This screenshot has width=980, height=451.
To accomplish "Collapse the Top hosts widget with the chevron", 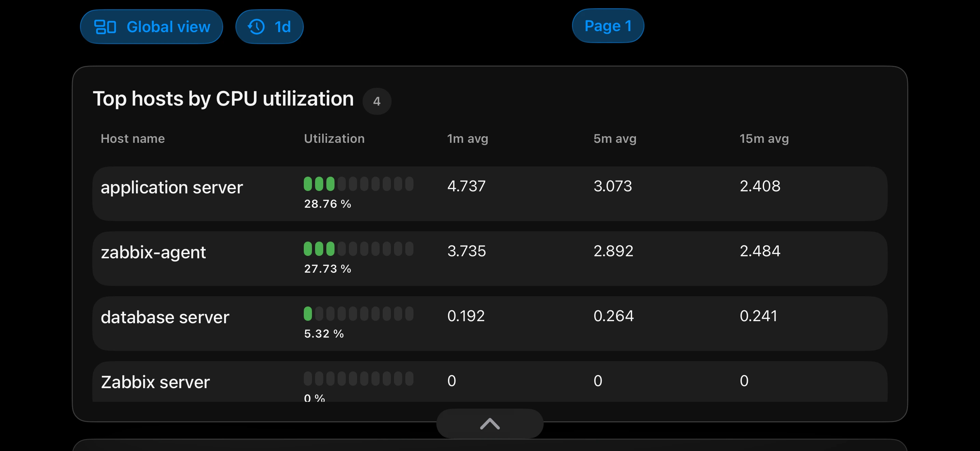I will (490, 423).
